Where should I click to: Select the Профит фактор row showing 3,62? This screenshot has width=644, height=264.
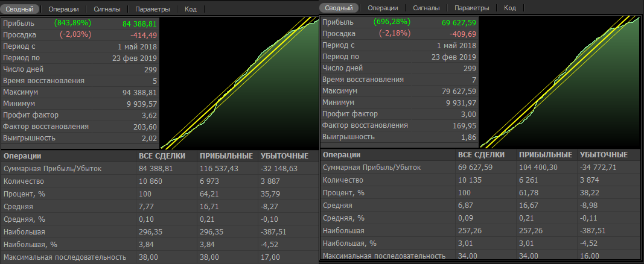tap(80, 115)
